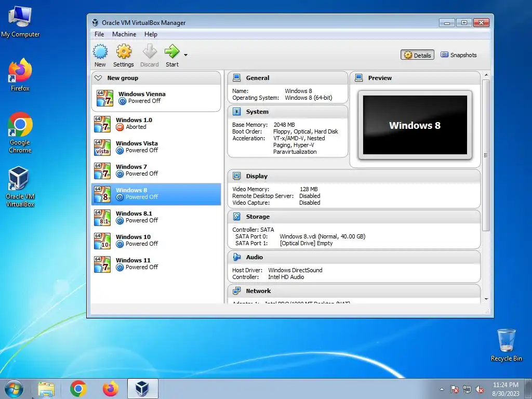Image resolution: width=532 pixels, height=399 pixels.
Task: Launch Chrome from the taskbar
Action: click(x=78, y=389)
